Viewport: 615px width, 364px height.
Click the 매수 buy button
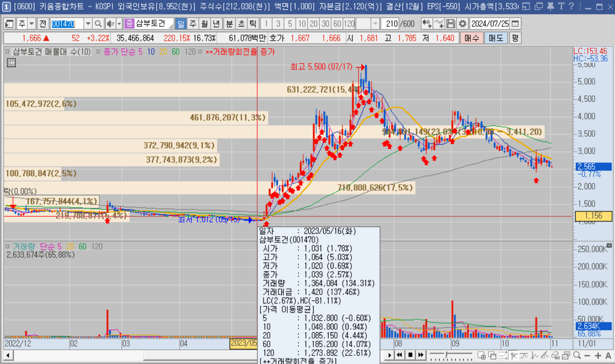pyautogui.click(x=471, y=38)
